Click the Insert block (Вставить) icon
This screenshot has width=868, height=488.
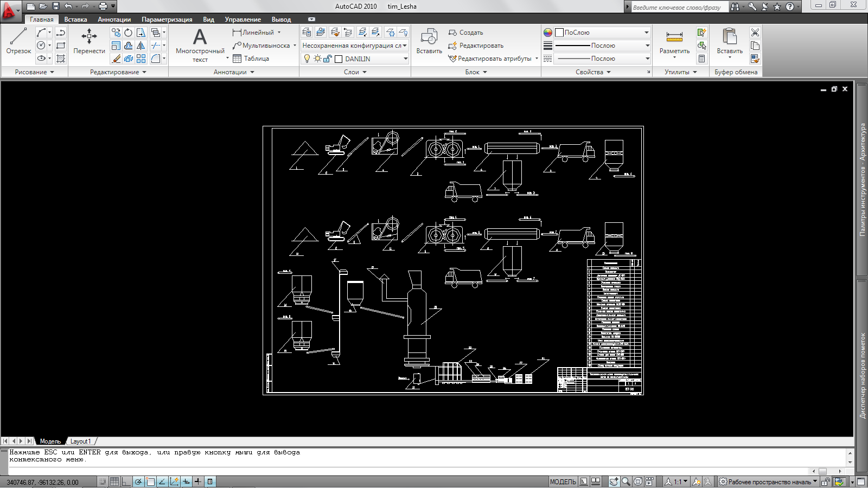click(429, 42)
